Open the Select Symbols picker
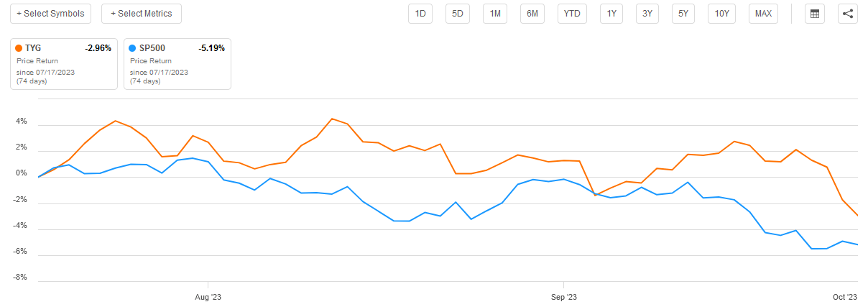The width and height of the screenshot is (868, 307). (x=50, y=14)
